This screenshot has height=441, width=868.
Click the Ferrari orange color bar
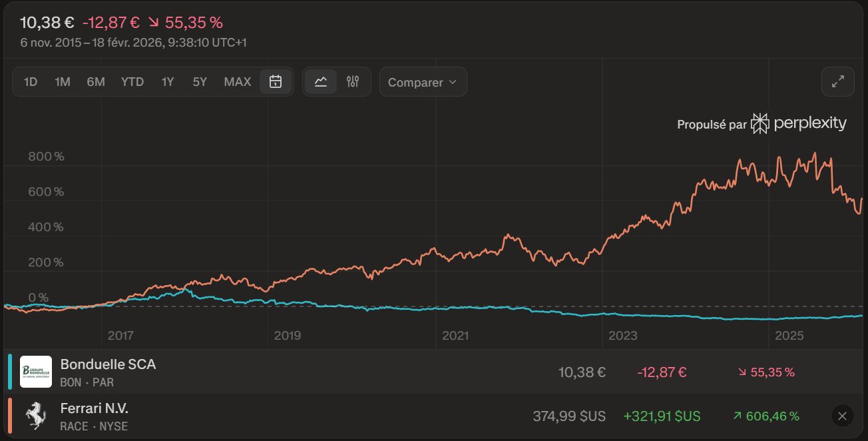point(10,416)
